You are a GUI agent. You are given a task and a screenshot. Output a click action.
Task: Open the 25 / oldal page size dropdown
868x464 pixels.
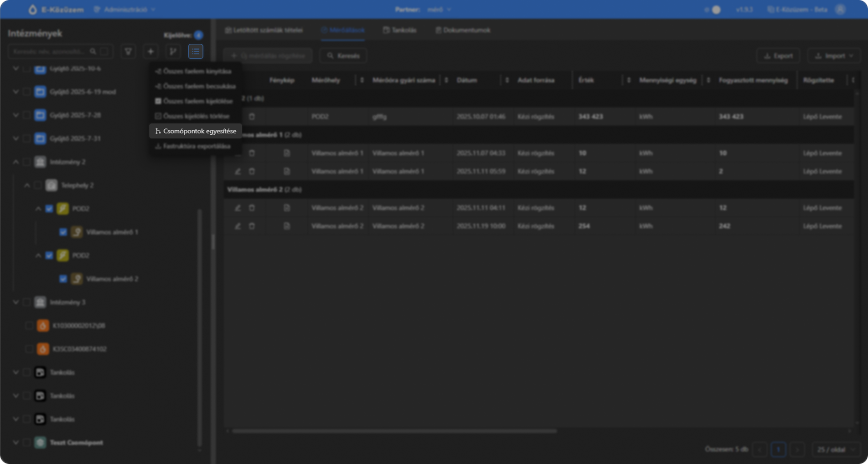(x=835, y=450)
